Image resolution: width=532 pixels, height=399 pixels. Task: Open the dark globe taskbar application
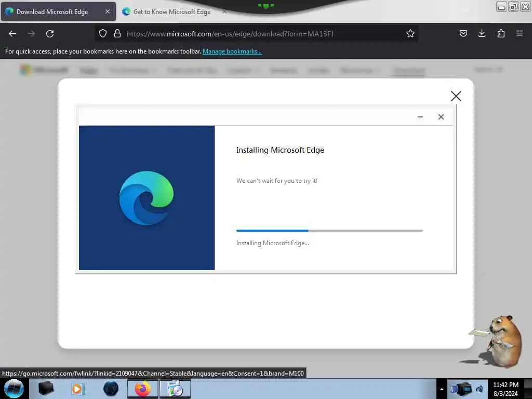tap(111, 389)
